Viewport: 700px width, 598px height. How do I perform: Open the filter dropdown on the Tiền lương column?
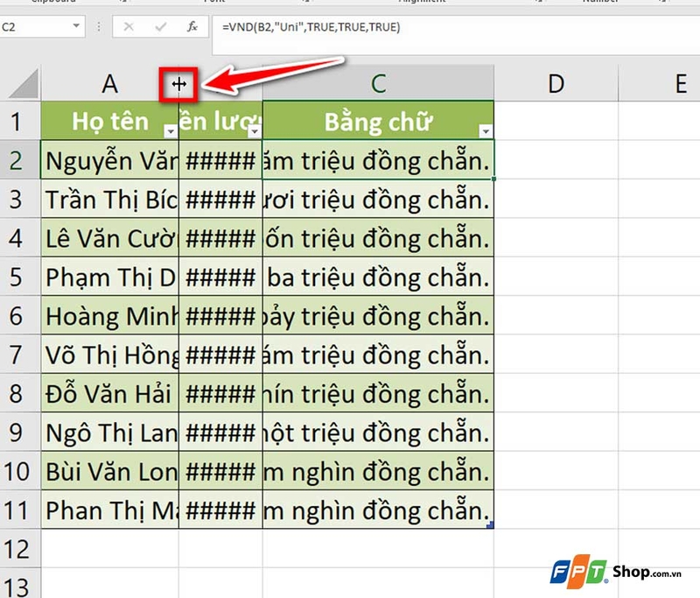255,131
